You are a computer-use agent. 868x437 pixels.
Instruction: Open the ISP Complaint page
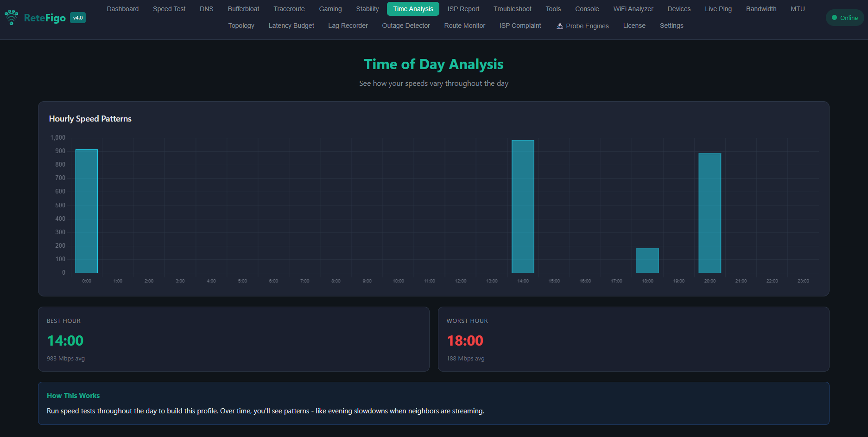tap(520, 26)
